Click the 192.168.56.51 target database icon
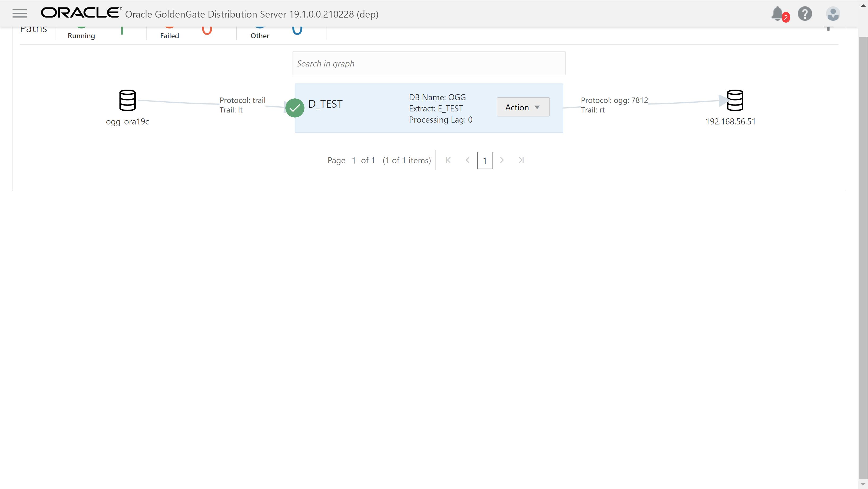 (735, 100)
